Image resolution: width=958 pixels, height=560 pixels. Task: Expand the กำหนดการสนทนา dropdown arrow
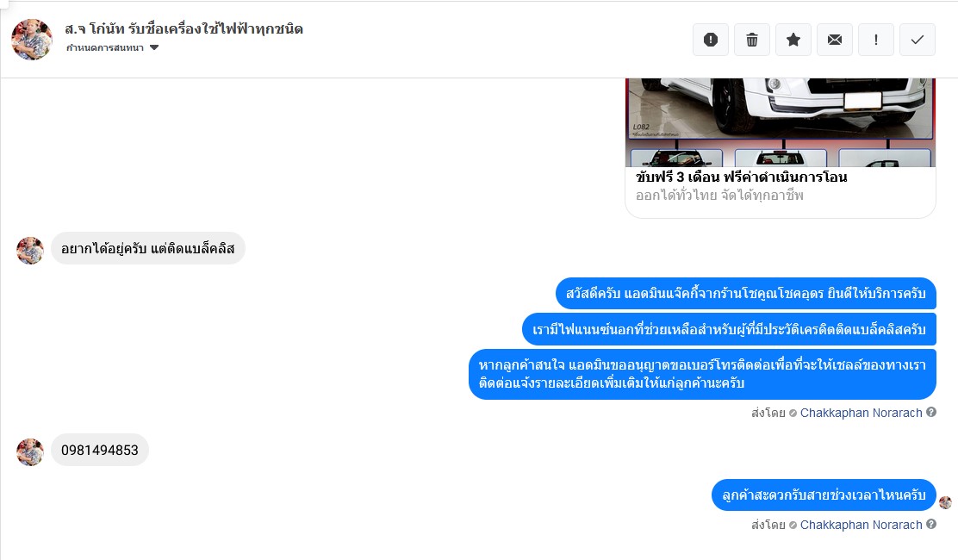coord(154,47)
